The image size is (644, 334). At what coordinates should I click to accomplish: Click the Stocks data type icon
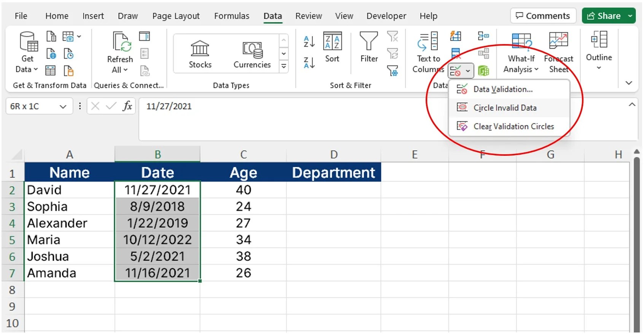pos(200,48)
